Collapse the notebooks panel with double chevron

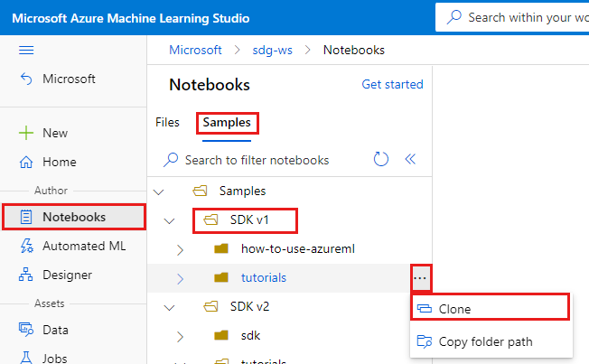(x=410, y=159)
